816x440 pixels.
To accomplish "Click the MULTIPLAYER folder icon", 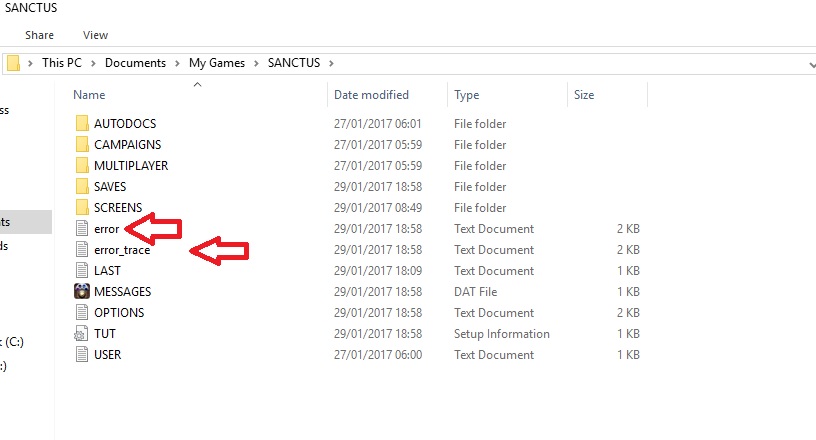I will (x=82, y=166).
